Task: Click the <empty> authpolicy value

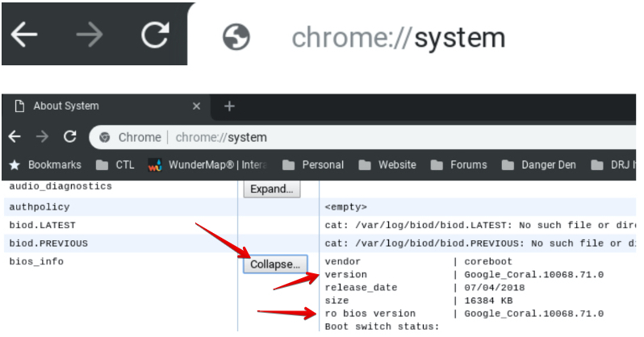Action: [346, 207]
